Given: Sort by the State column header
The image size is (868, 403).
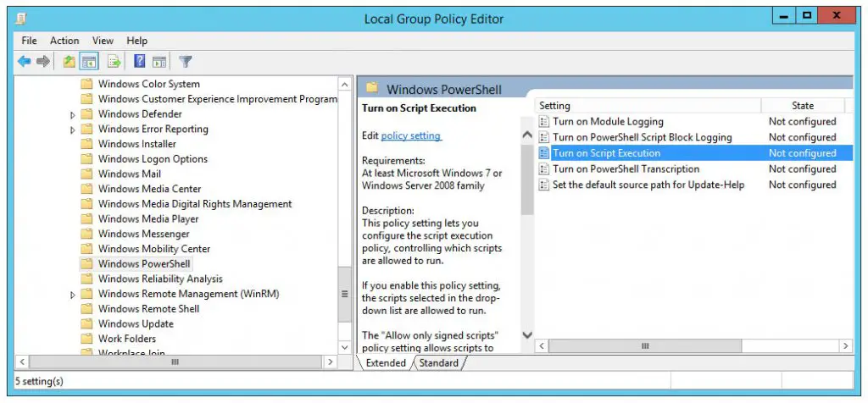Looking at the screenshot, I should [x=803, y=106].
